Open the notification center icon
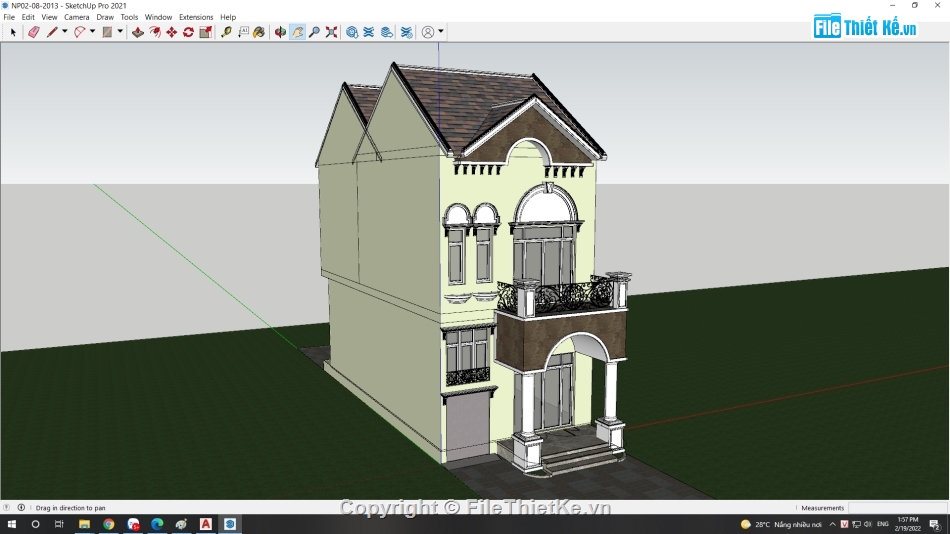950x534 pixels. pos(935,524)
